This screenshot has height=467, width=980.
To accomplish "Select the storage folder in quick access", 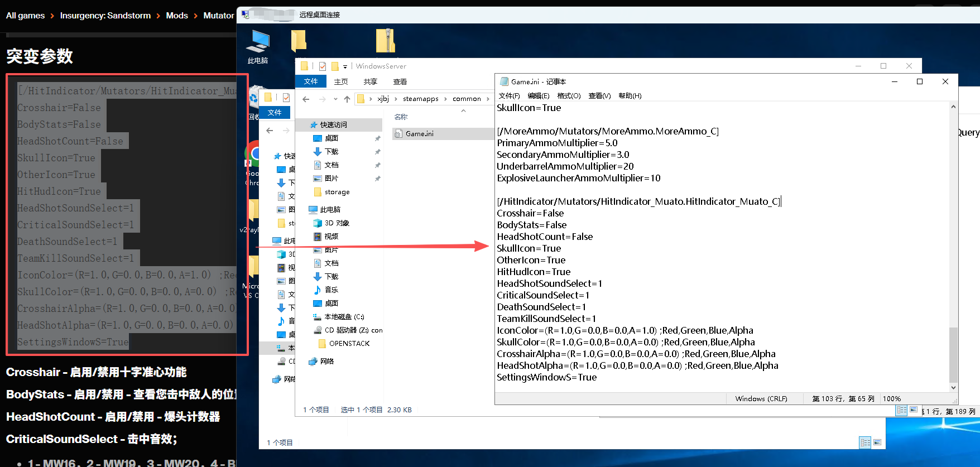I will point(337,192).
